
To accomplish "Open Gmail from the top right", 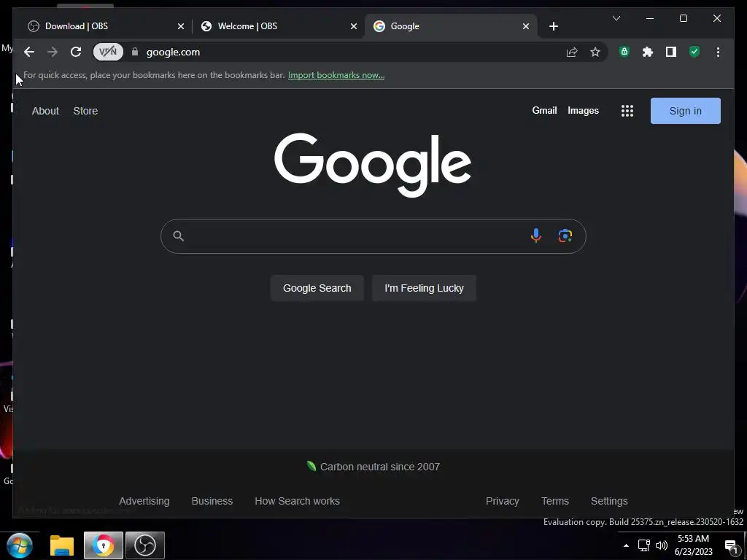I will coord(544,111).
